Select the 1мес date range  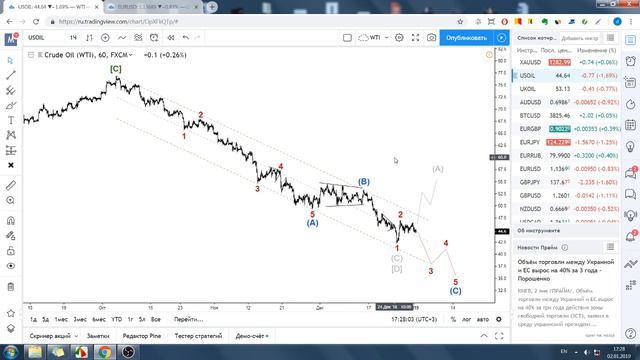61,319
